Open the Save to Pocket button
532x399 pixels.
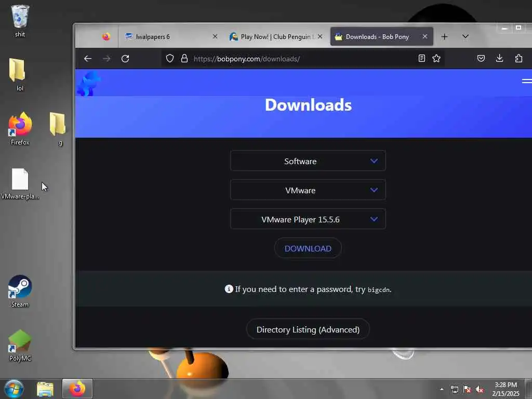[481, 58]
